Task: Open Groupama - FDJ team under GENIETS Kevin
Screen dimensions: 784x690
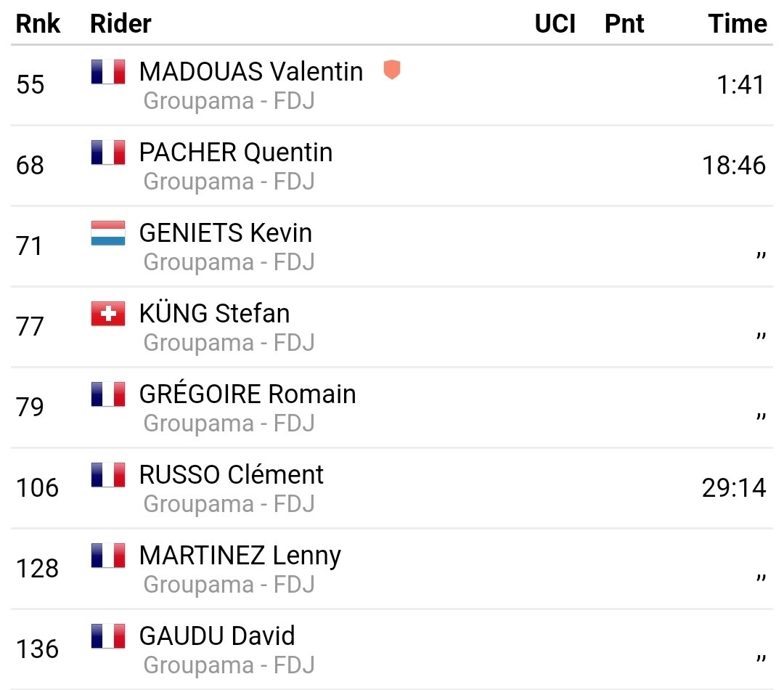Action: click(229, 262)
